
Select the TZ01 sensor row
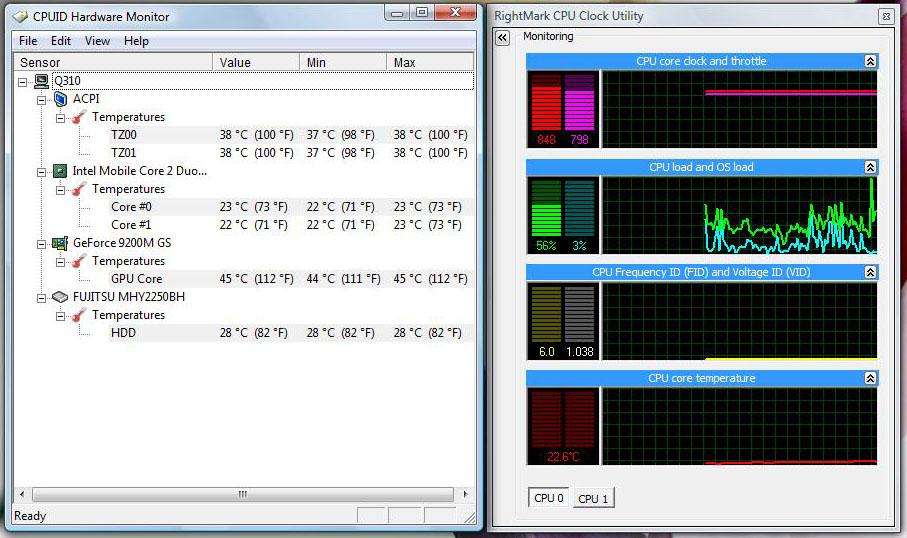coord(291,153)
